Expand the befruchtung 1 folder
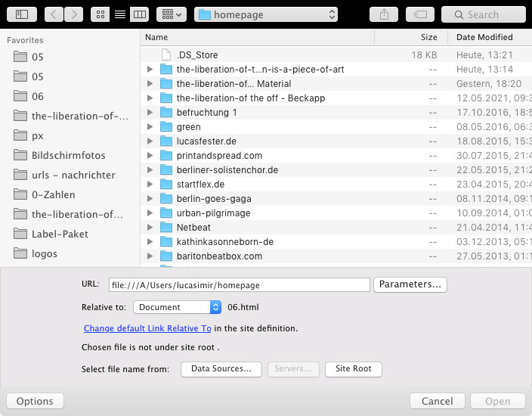Viewport: 532px width, 416px height. (x=150, y=113)
